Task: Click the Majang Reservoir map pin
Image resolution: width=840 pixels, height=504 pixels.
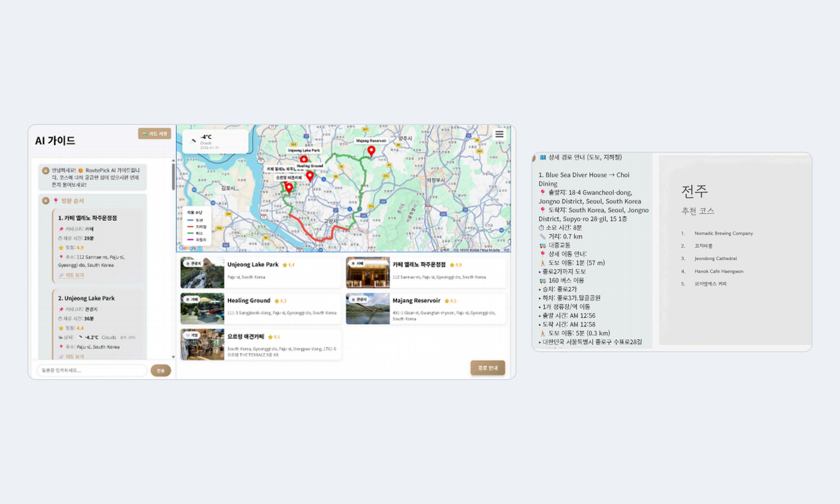Action: click(371, 151)
